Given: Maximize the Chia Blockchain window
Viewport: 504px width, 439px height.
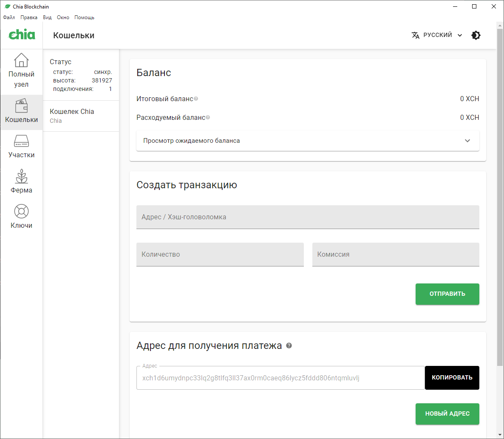Looking at the screenshot, I should point(474,6).
